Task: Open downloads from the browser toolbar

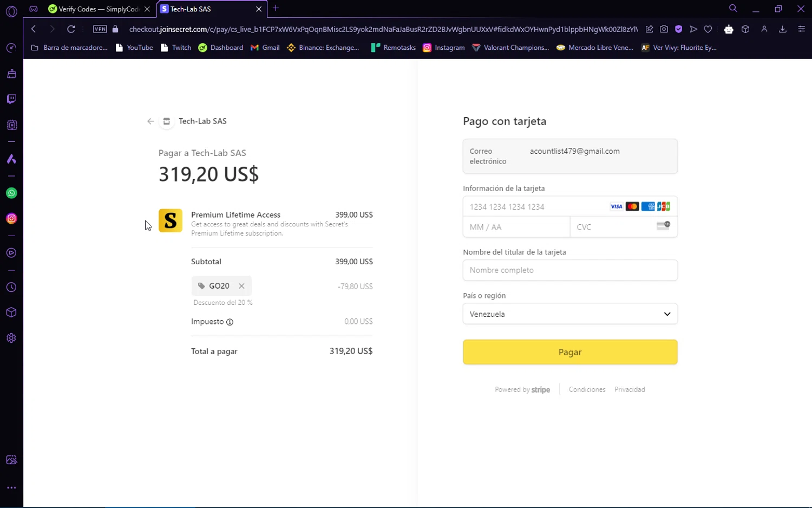Action: pos(782,29)
